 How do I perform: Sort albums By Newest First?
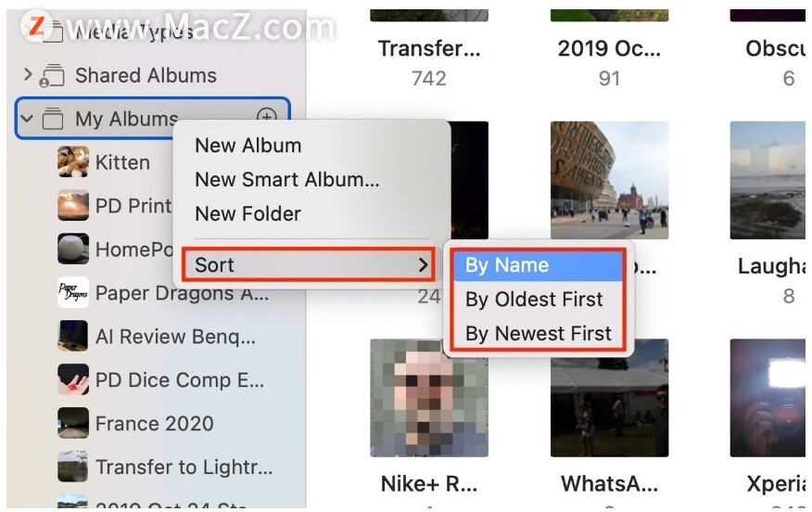tap(538, 333)
